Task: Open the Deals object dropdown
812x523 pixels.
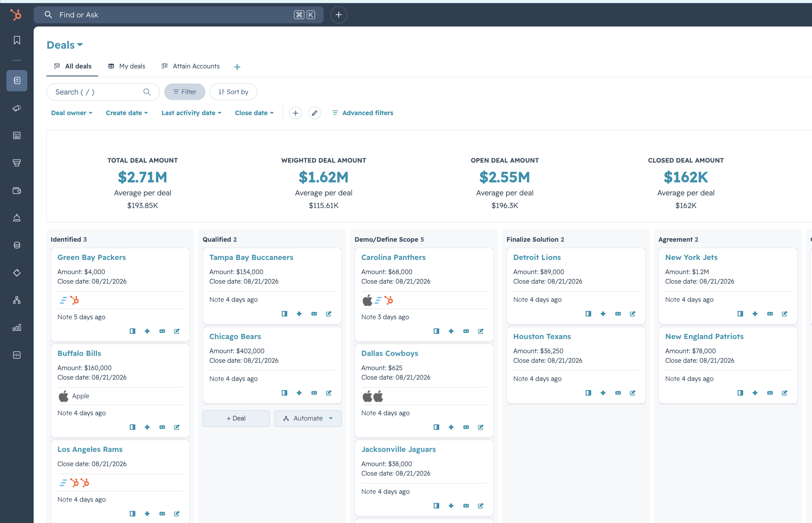Action: 65,45
